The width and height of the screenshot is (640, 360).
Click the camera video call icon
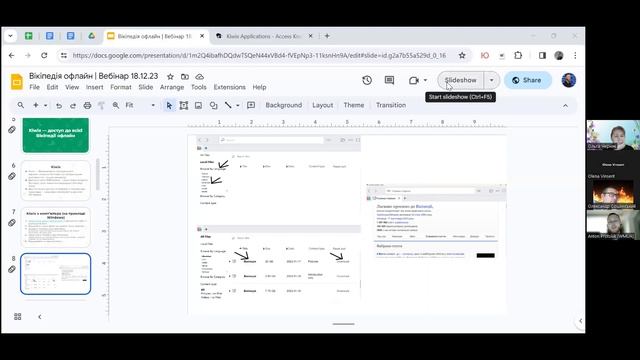click(414, 80)
